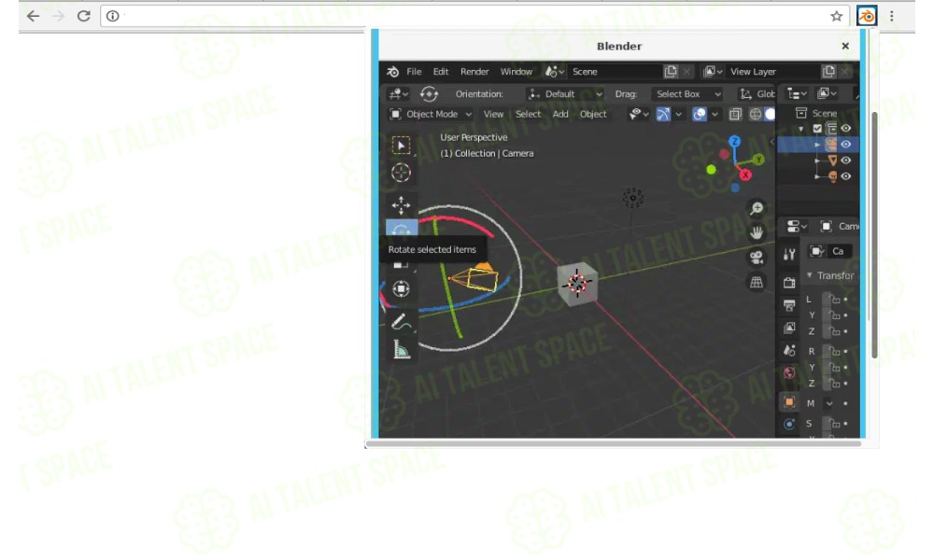Screen dimensions: 934x560
Task: Open the Orientation Default dropdown
Action: pyautogui.click(x=565, y=94)
